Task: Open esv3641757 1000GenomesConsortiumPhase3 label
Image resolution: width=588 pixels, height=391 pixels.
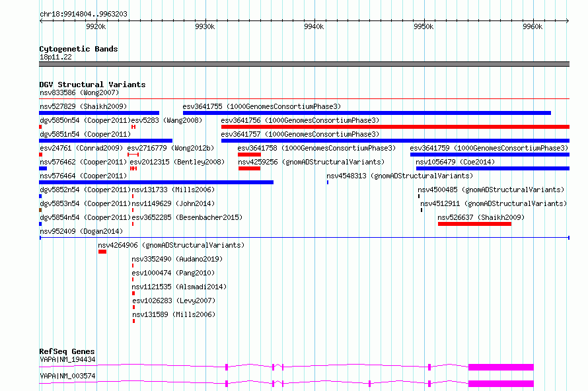Action: pos(300,134)
